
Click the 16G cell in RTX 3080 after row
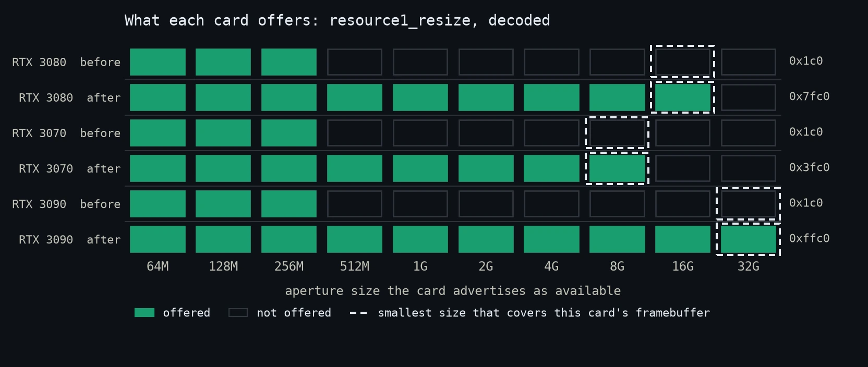pos(683,97)
